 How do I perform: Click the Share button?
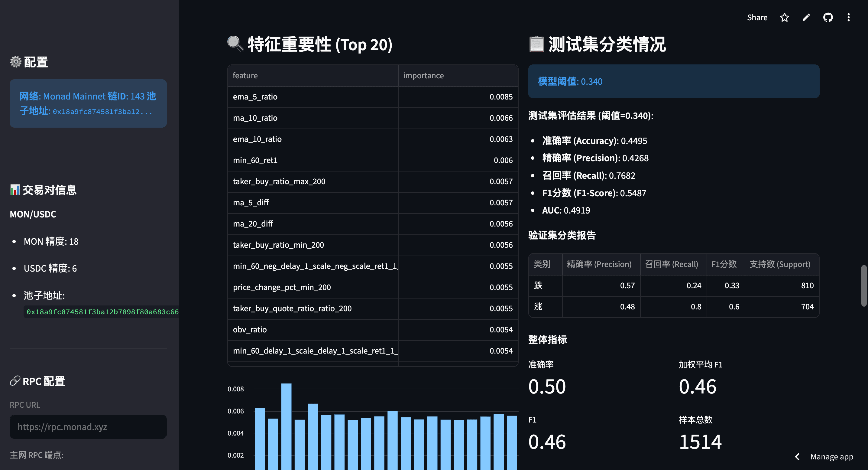tap(757, 17)
